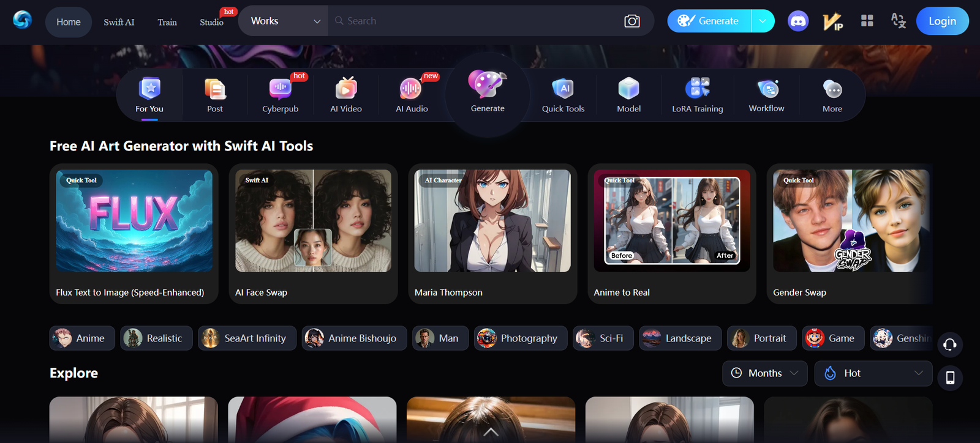Open the Months time range dropdown
980x443 pixels.
(x=764, y=373)
